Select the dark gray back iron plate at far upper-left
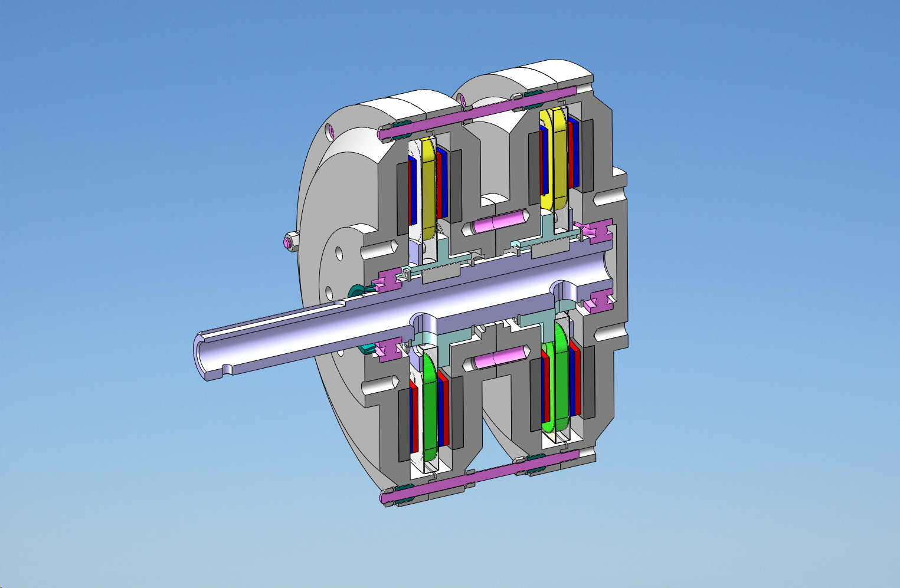Screen dimensions: 900x588 pyautogui.click(x=403, y=196)
